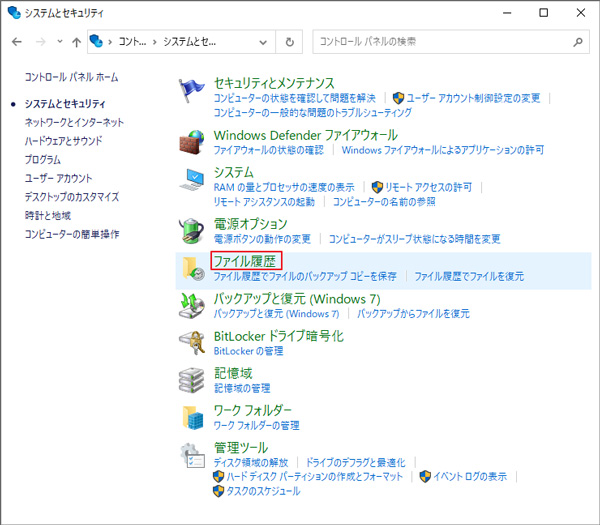Click ワーク フォルダーの管理 link
This screenshot has width=600, height=525.
[x=256, y=426]
